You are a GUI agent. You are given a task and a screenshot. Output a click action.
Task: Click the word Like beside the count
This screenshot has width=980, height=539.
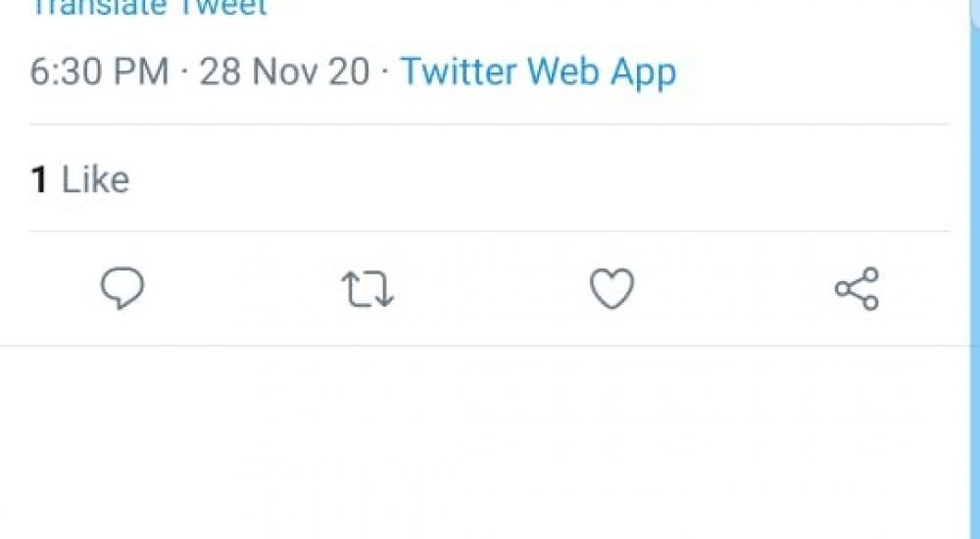[95, 179]
